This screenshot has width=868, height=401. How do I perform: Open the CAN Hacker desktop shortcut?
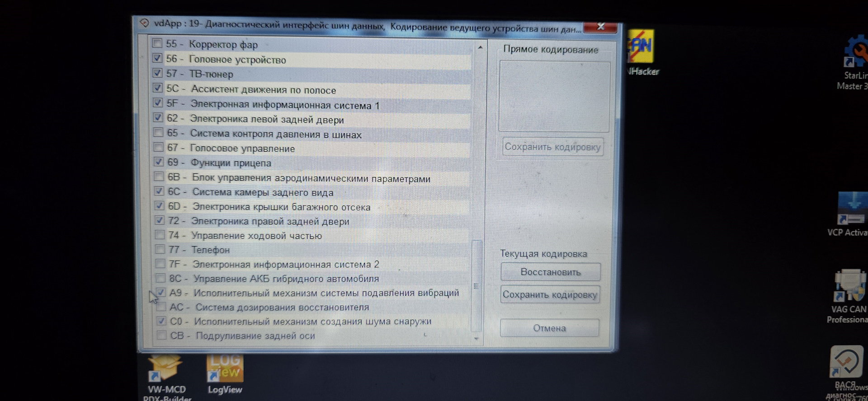[x=642, y=52]
